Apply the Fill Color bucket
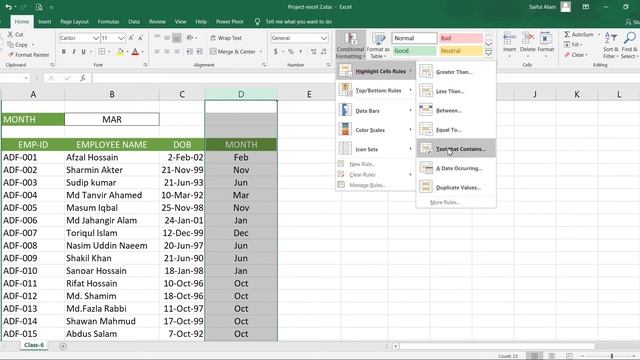 (x=120, y=52)
